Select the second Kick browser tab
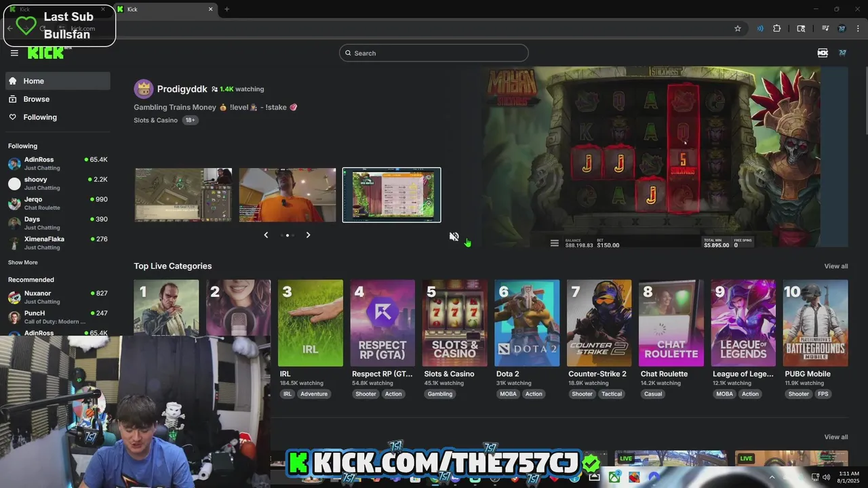This screenshot has width=868, height=488. tap(165, 9)
